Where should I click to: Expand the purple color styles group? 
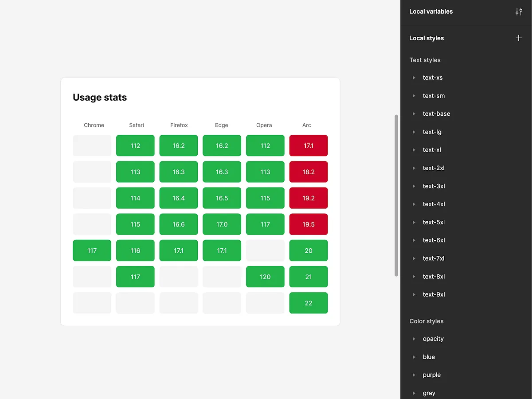coord(413,375)
